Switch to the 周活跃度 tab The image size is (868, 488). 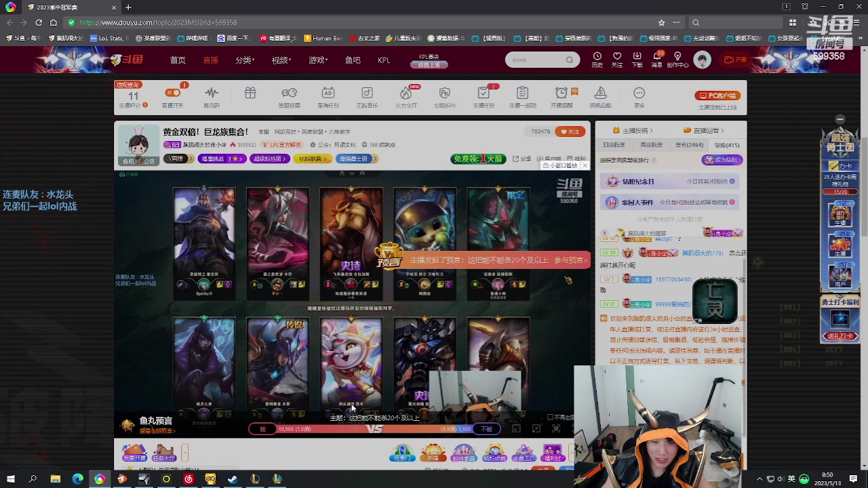click(652, 145)
